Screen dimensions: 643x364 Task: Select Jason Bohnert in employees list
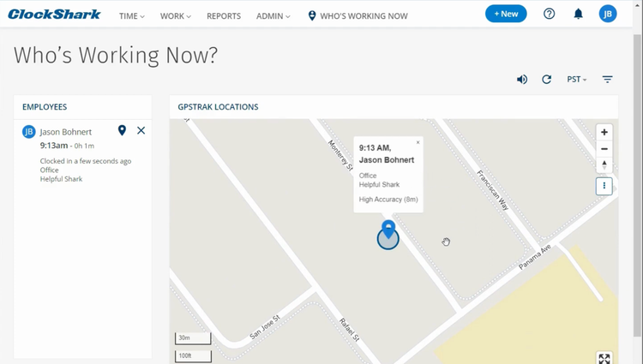[x=66, y=132]
